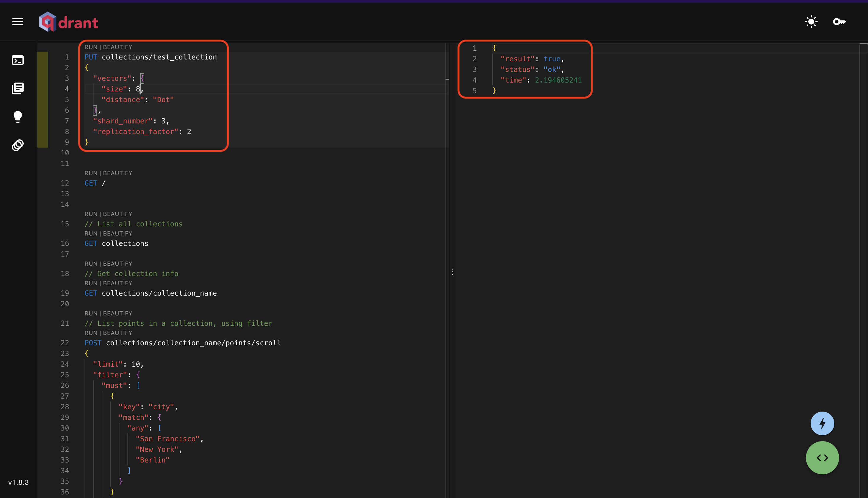Click the '"any": [' line

pyautogui.click(x=144, y=428)
